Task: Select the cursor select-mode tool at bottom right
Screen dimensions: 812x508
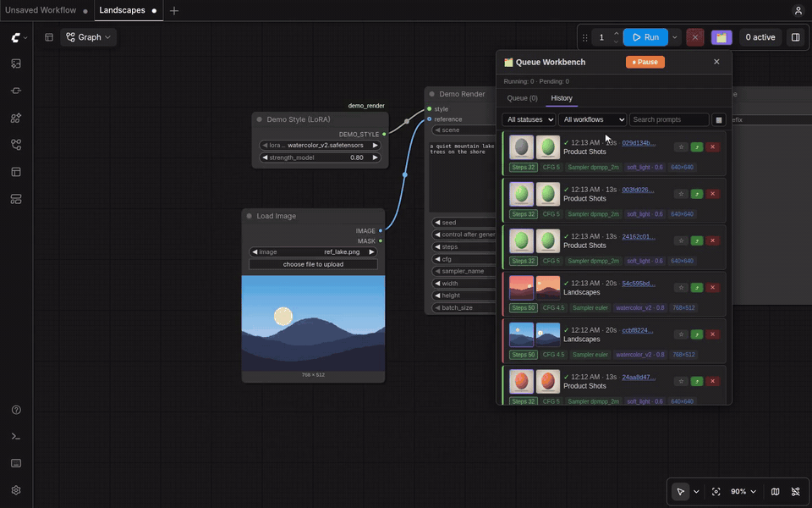Action: (680, 491)
